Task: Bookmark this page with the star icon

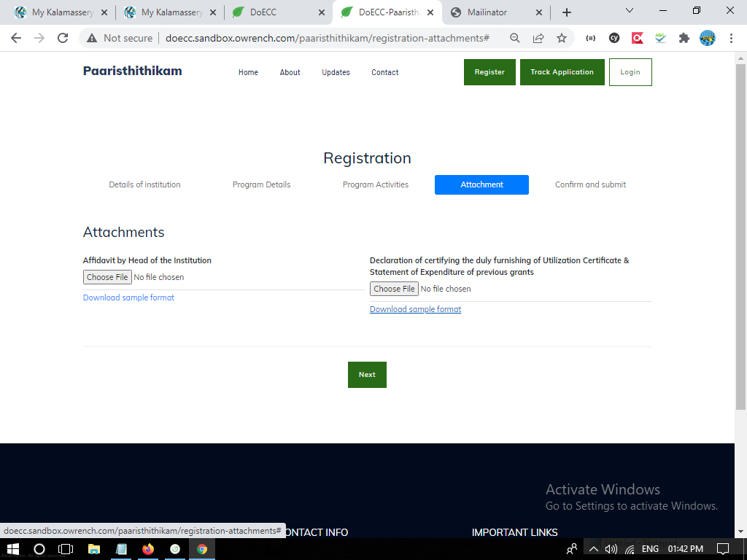Action: 561,38
